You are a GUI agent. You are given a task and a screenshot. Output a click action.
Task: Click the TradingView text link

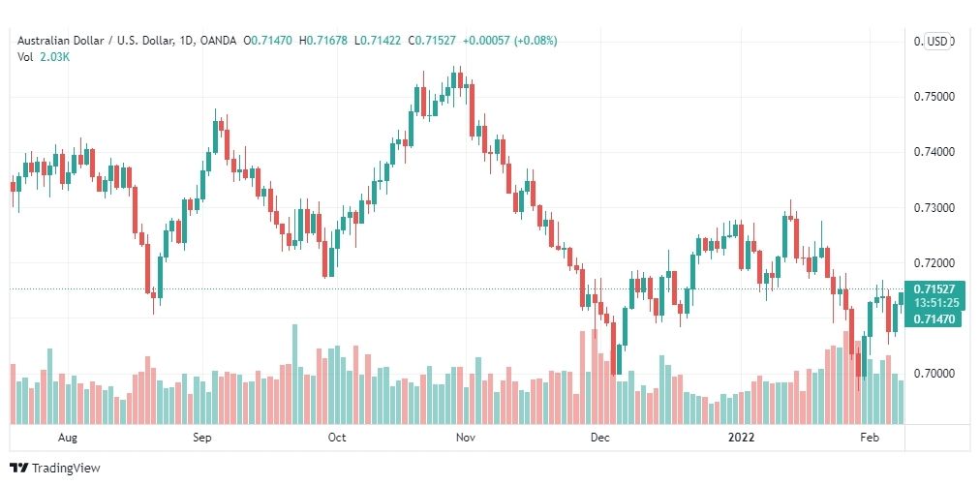tap(66, 469)
